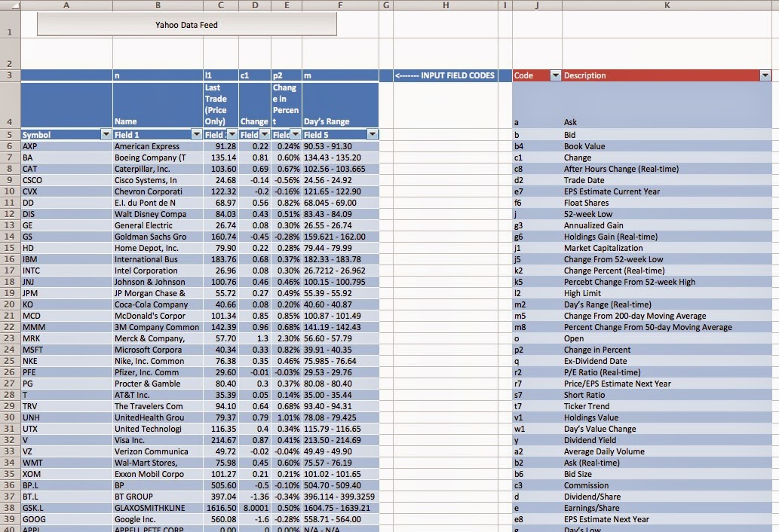The height and width of the screenshot is (532, 779).
Task: Select the code cell 'm8'
Action: (537, 327)
